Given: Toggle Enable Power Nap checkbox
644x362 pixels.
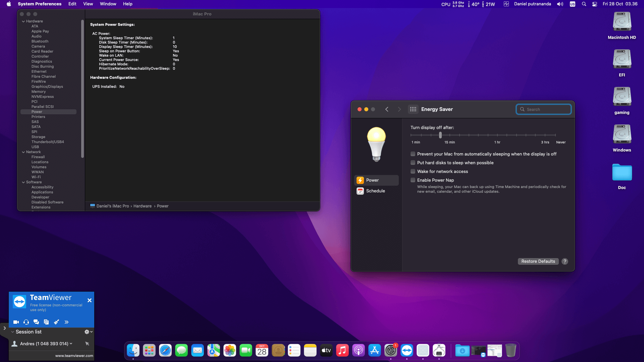Looking at the screenshot, I should point(413,180).
